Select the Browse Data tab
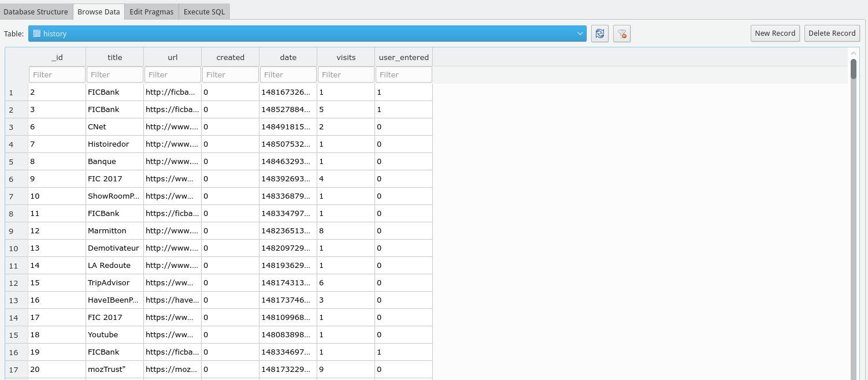868x380 pixels. (x=98, y=12)
